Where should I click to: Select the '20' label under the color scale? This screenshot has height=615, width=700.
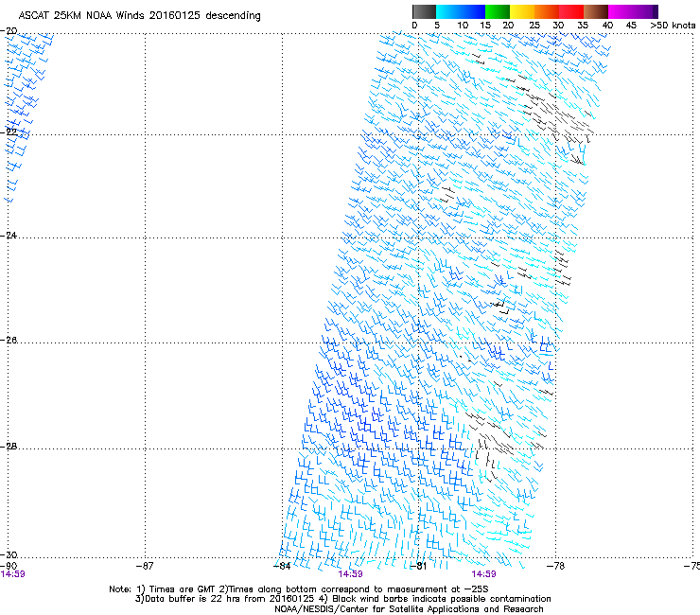pos(508,26)
